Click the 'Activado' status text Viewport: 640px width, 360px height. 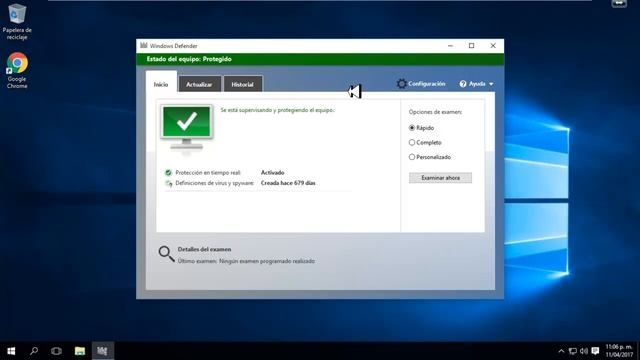pos(273,173)
